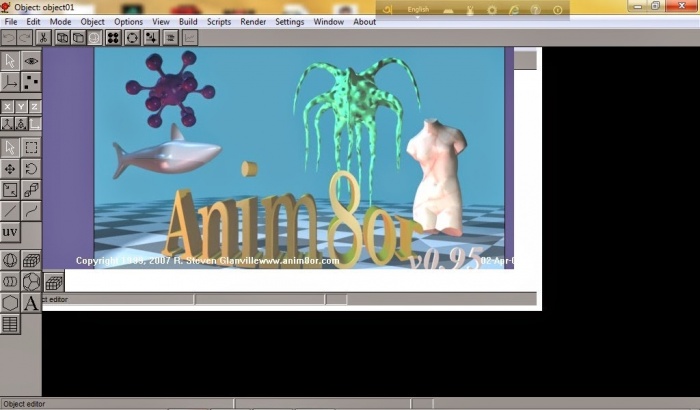Pick the add sphere primitive tool

(x=10, y=260)
